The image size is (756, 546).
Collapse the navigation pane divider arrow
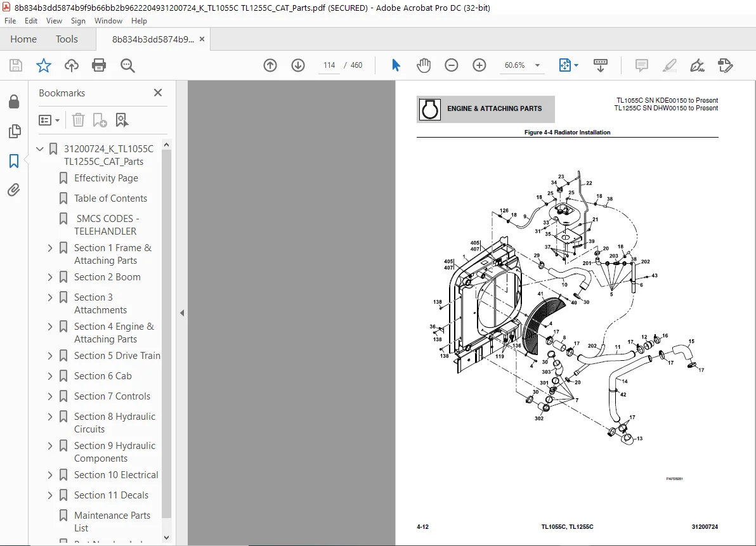tap(182, 313)
